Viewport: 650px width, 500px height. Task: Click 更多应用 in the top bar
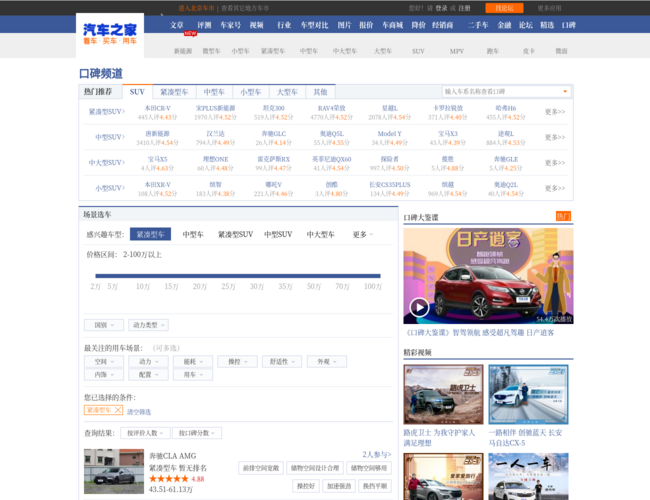(549, 8)
